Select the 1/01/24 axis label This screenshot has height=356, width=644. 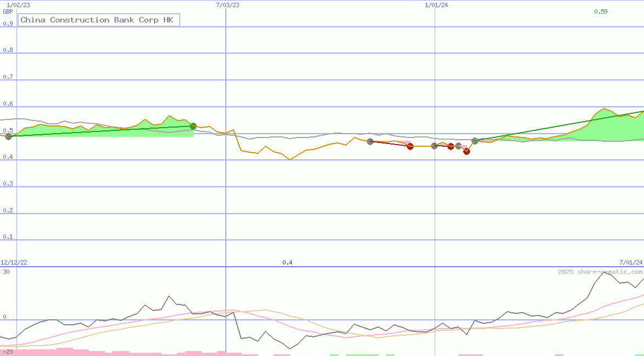click(x=435, y=5)
